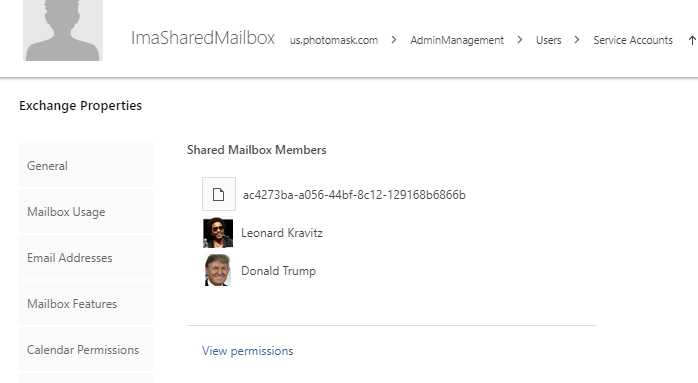The image size is (698, 383).
Task: Click the ImaSharedMailbox profile avatar placeholder
Action: click(63, 30)
